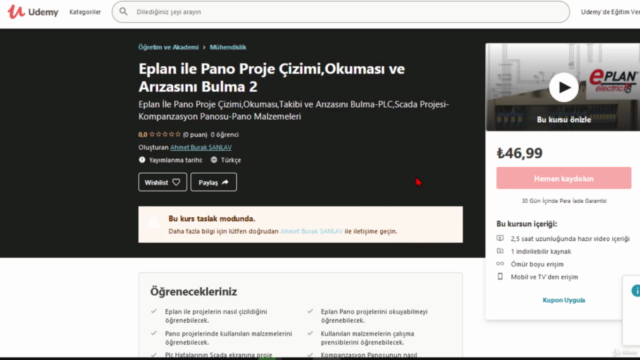Click the blue info icon at right edge
640x360 pixels.
pos(636,291)
